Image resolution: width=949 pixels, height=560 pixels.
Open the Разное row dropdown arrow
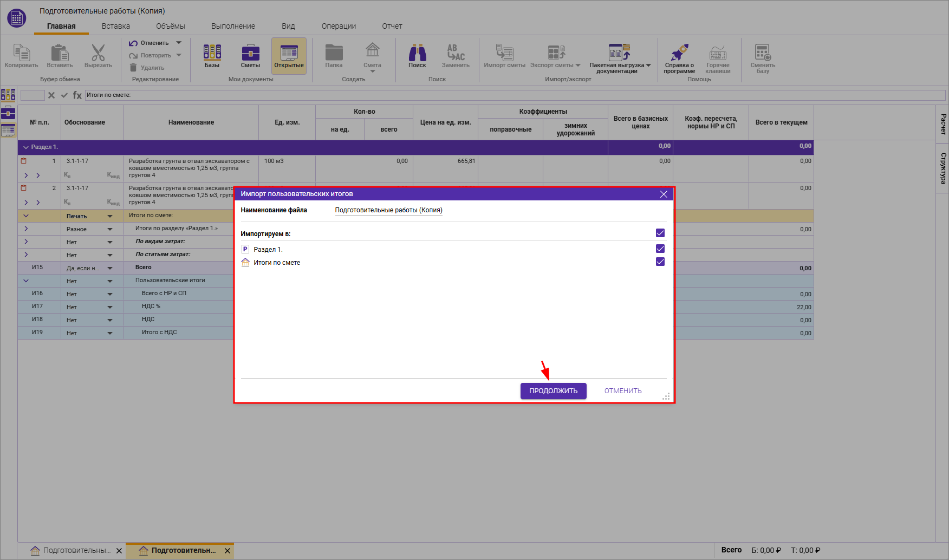pos(110,229)
